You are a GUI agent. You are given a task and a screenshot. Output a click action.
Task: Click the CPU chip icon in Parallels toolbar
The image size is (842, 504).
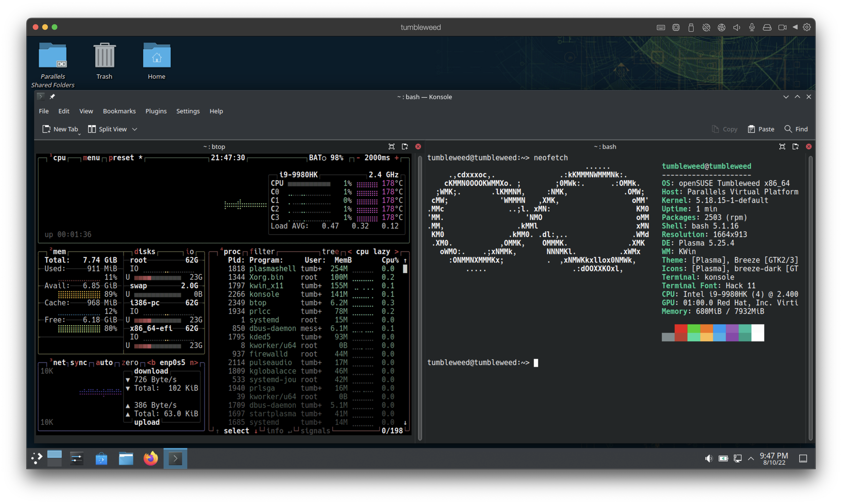click(x=676, y=27)
